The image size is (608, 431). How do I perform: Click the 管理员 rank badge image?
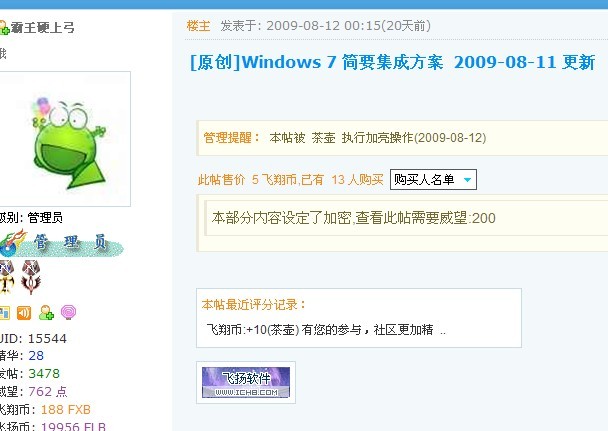[61, 243]
